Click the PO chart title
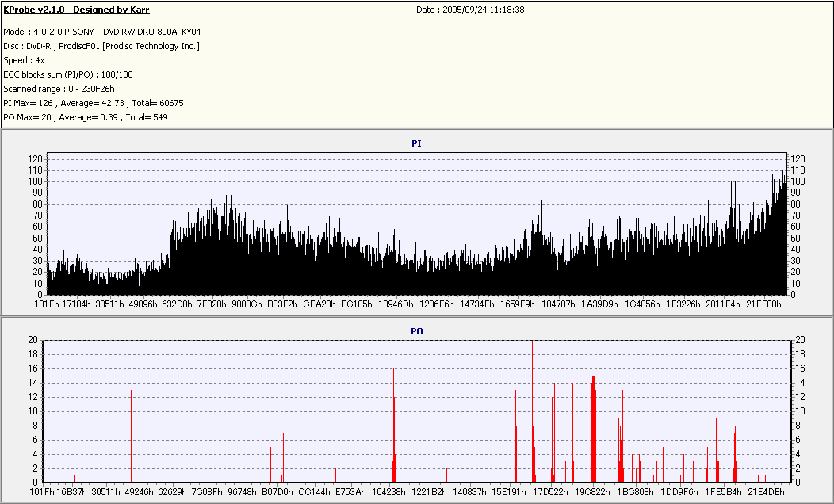Viewport: 834px width, 504px height. click(x=416, y=330)
